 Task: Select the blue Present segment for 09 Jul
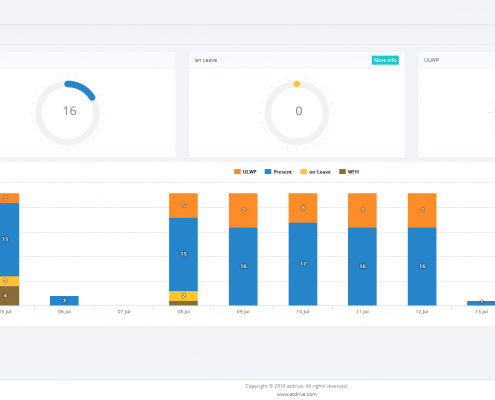pyautogui.click(x=243, y=266)
